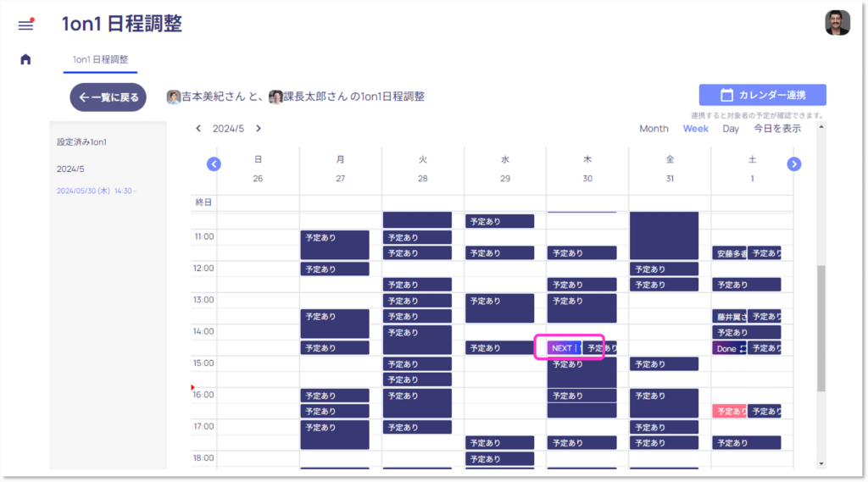Click 課長太郎's avatar picture
This screenshot has height=482, width=868.
click(275, 97)
